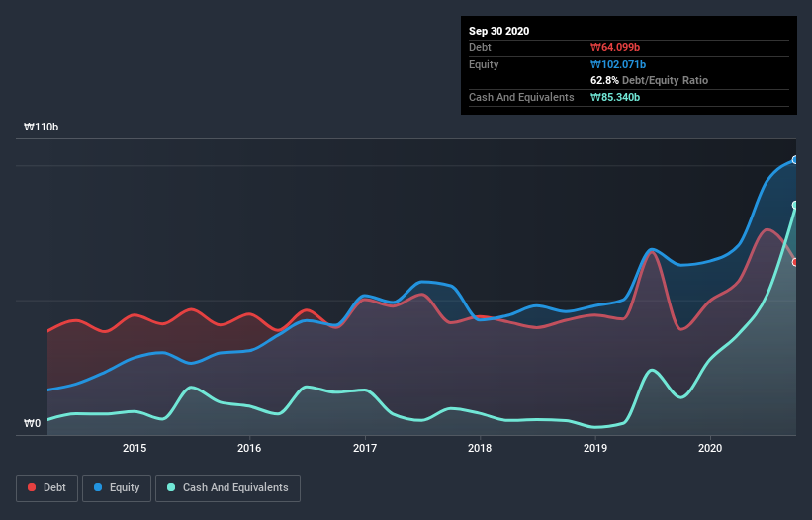812x520 pixels.
Task: Toggle the Debt series legend button
Action: click(47, 488)
